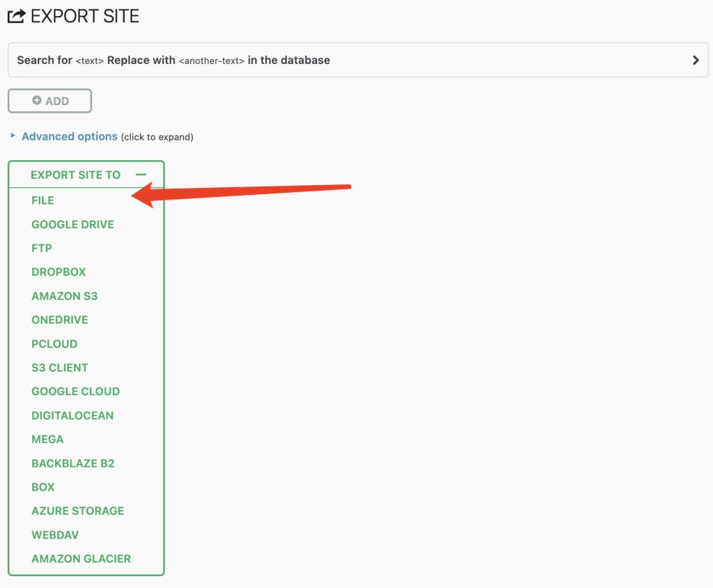Screen dimensions: 713x588
Task: Export to AZURE STORAGE
Action: click(78, 510)
